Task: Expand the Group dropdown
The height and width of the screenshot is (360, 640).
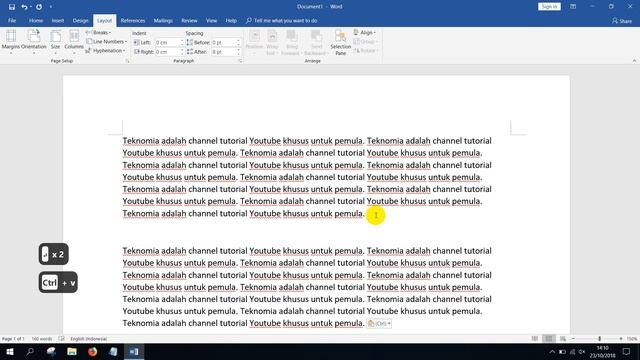Action: [x=365, y=42]
